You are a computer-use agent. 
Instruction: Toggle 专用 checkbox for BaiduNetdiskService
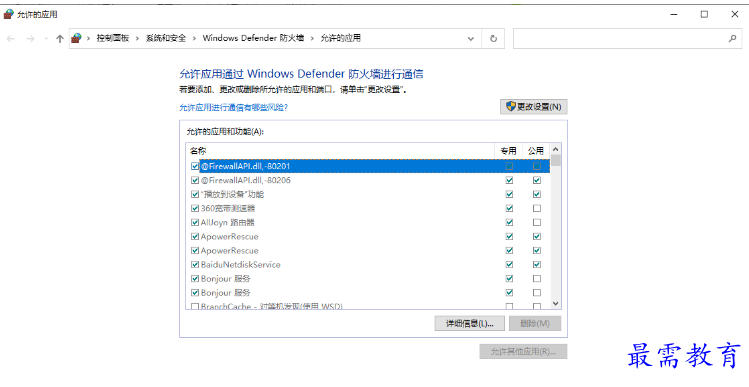pyautogui.click(x=509, y=264)
